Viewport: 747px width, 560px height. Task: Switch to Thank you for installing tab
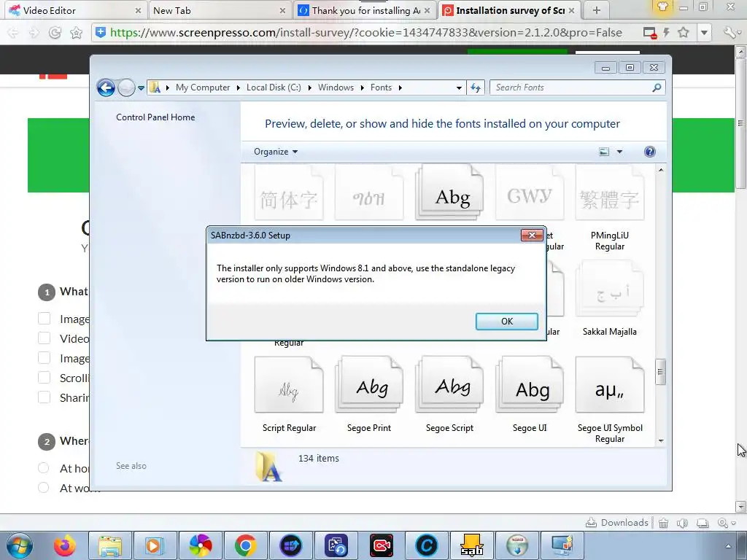pyautogui.click(x=366, y=10)
